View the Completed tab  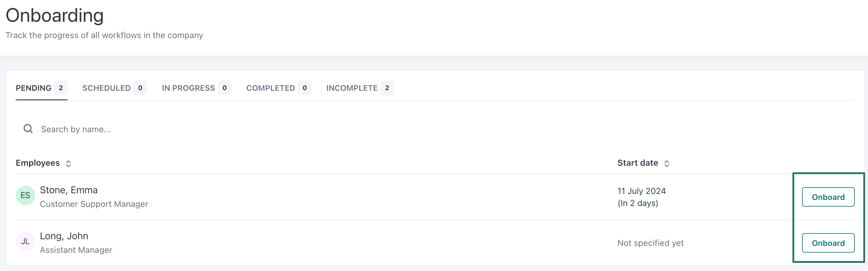coord(270,88)
